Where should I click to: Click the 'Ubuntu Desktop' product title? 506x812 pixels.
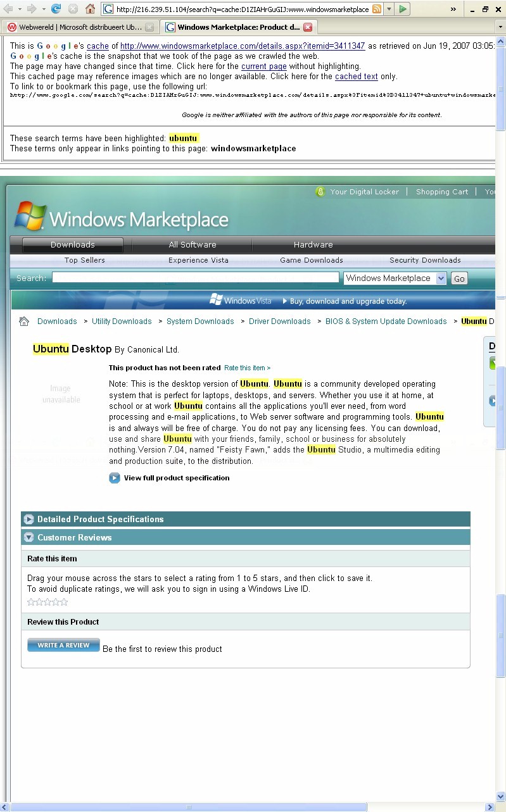coord(72,349)
